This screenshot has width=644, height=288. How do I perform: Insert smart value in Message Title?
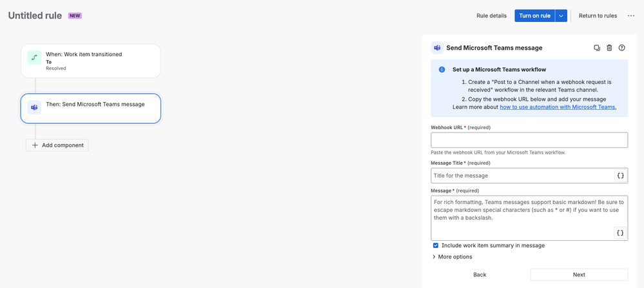click(x=621, y=176)
